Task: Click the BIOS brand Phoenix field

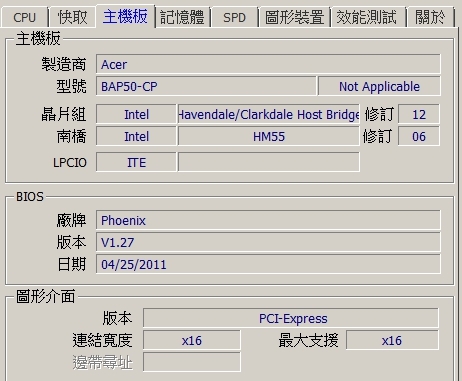Action: tap(268, 220)
